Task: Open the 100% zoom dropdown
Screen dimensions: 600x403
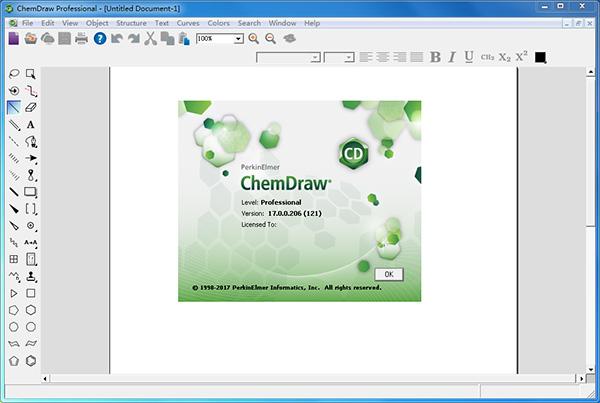Action: [238, 39]
